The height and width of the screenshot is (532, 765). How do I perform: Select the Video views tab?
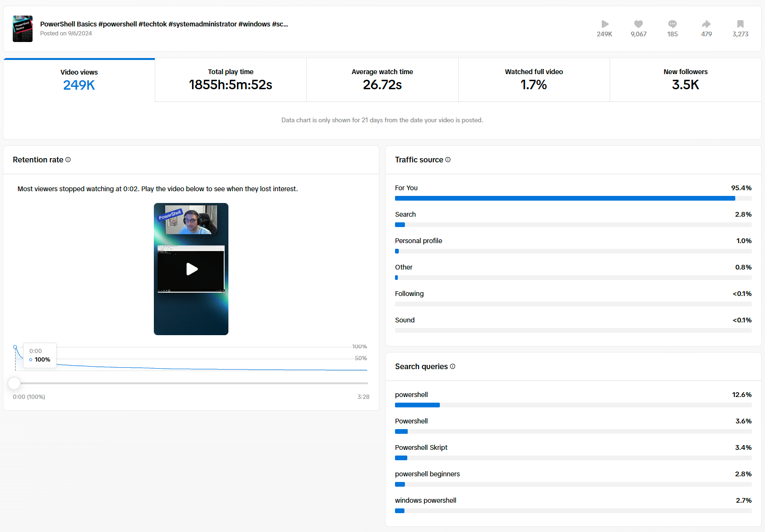click(79, 80)
